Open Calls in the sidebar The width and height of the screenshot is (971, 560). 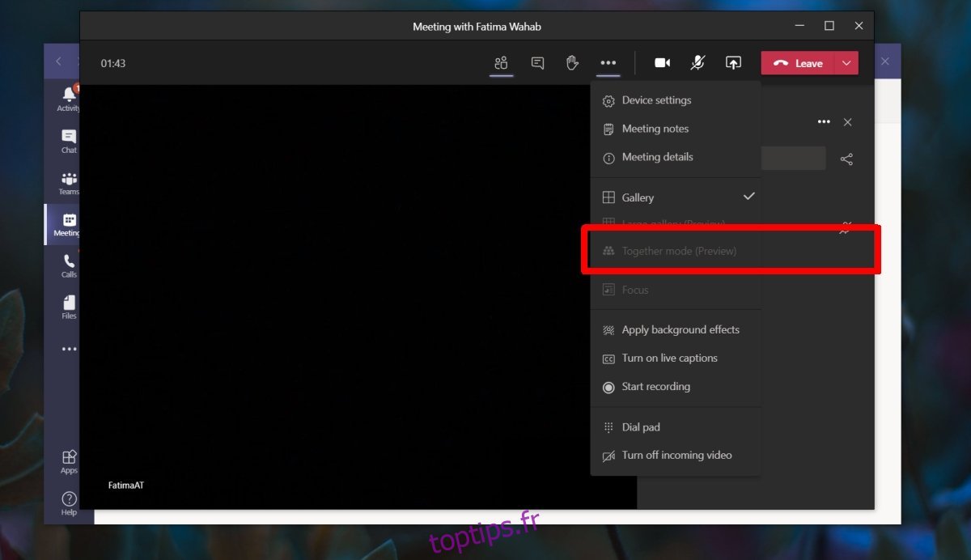(69, 265)
